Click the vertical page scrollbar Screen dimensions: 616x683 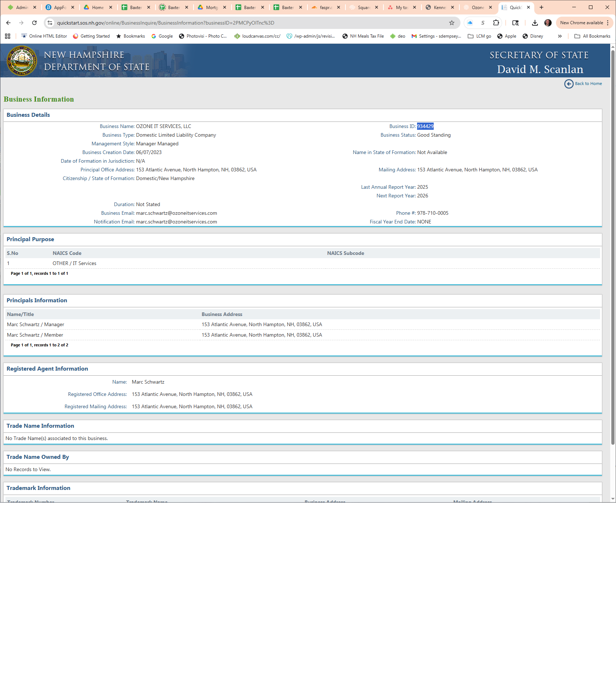point(613,253)
